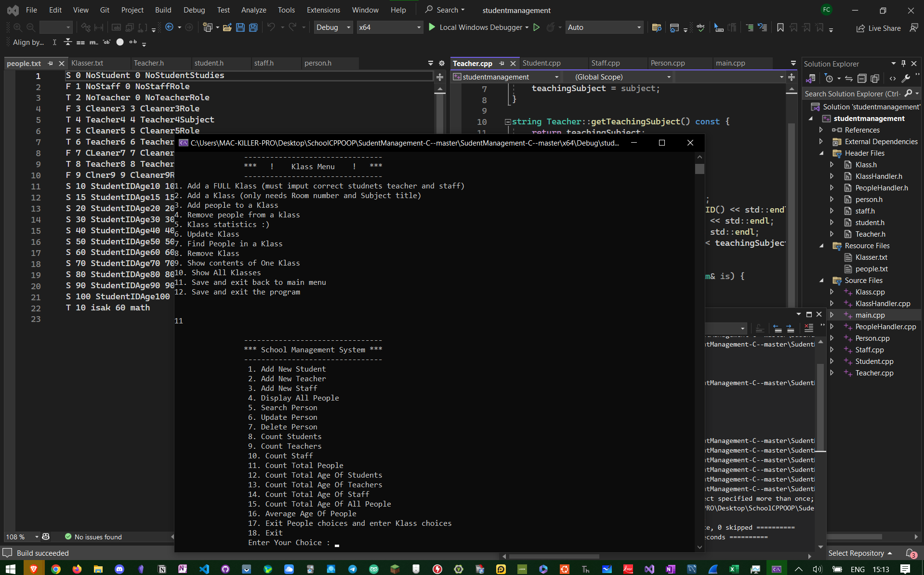Toggle bookmark on the current line
This screenshot has height=575, width=924.
click(780, 27)
